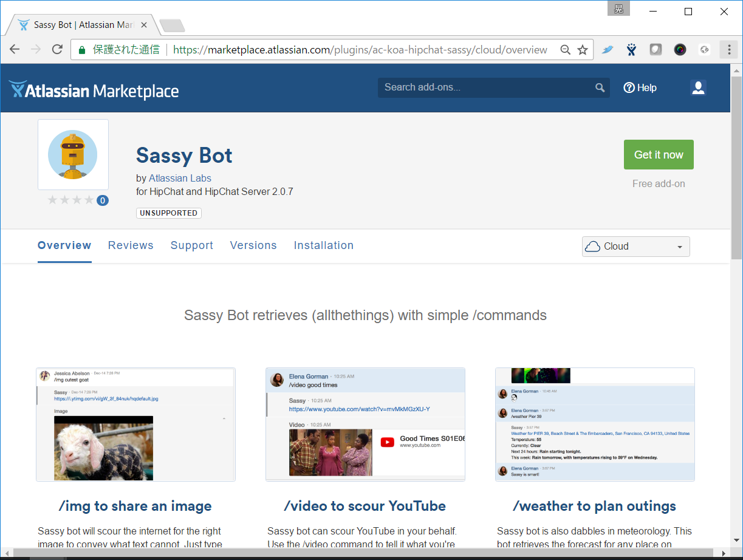743x560 pixels.
Task: Open a new browser tab
Action: [172, 26]
